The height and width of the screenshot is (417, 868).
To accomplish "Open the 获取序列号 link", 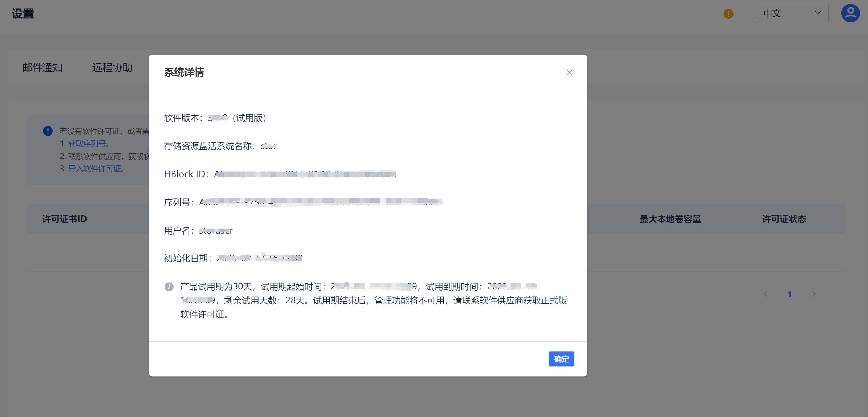I will coord(89,144).
